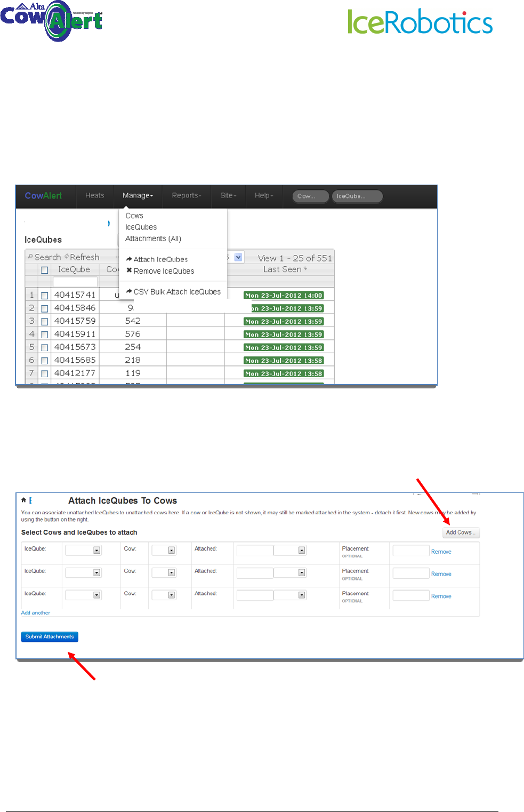Click the Last Seen sort arrow icon

click(x=305, y=269)
